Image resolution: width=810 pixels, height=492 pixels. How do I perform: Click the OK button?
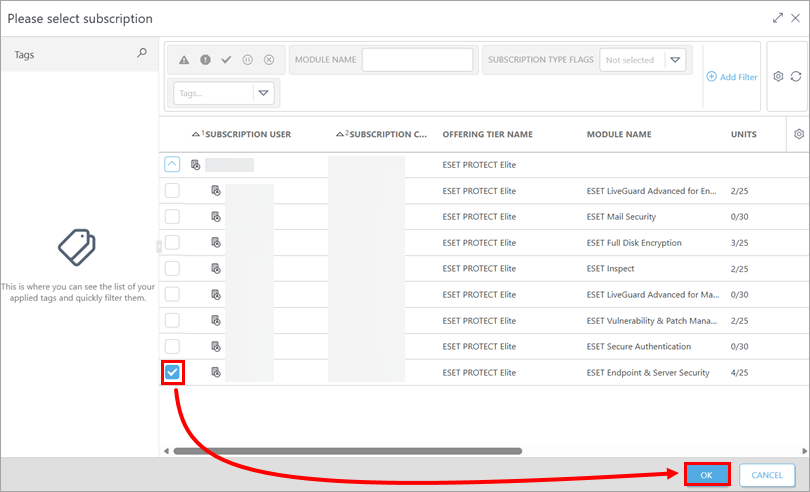click(707, 475)
